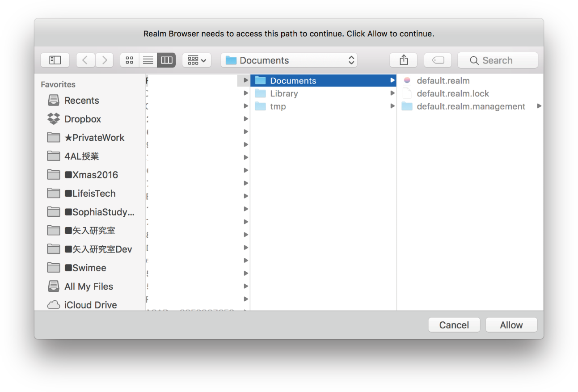The width and height of the screenshot is (578, 392).
Task: Switch to column view
Action: (166, 60)
